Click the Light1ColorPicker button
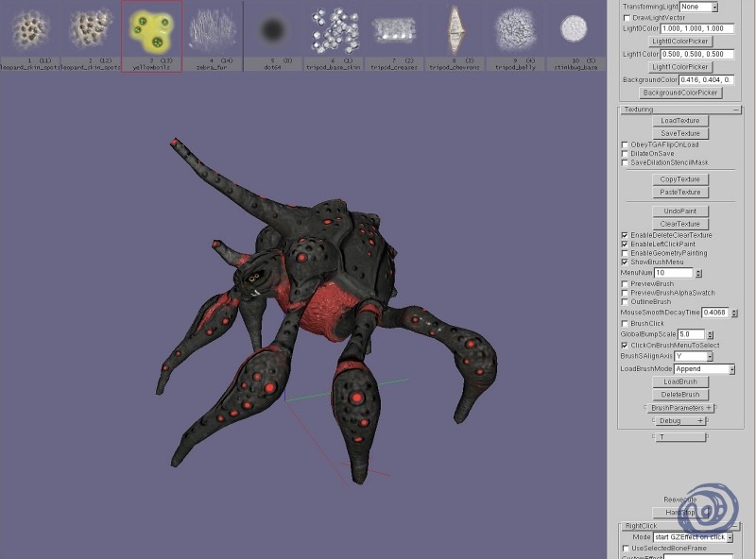Viewport: 756px width, 559px height. click(680, 67)
